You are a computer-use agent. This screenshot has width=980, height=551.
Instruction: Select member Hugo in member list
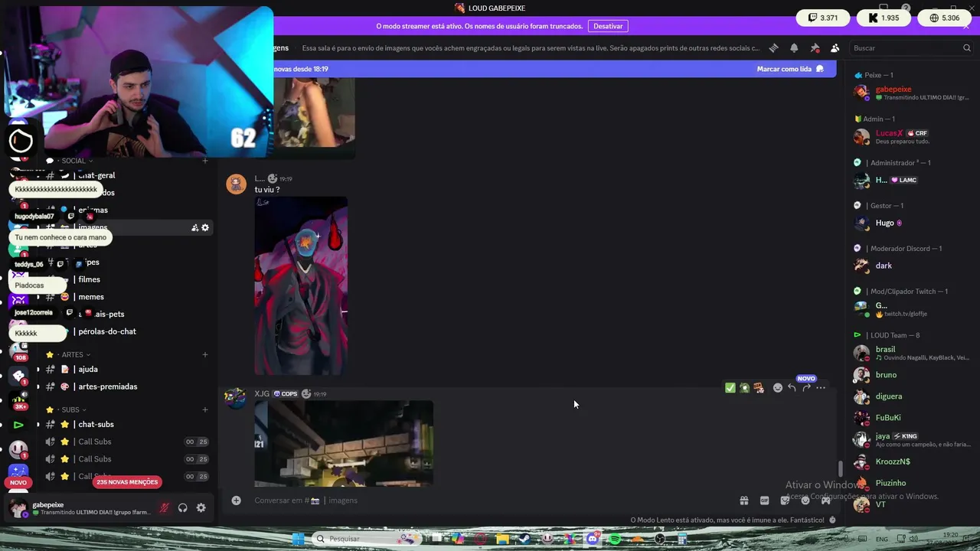(x=911, y=223)
